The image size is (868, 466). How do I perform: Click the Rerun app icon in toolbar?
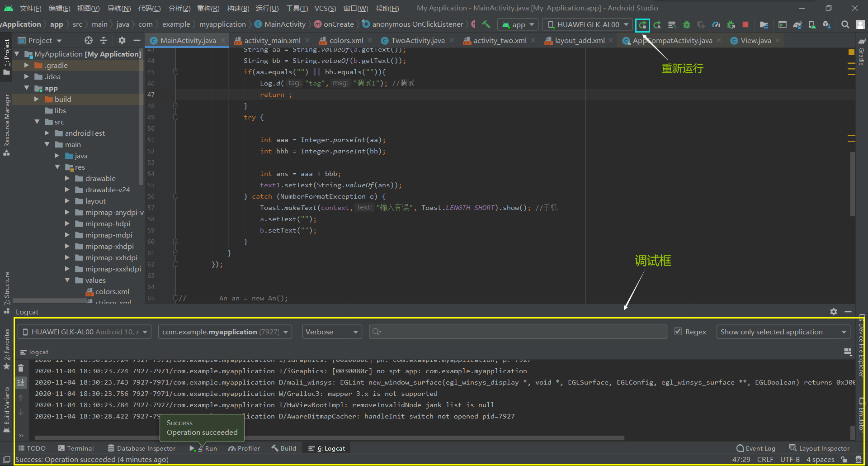coord(642,25)
